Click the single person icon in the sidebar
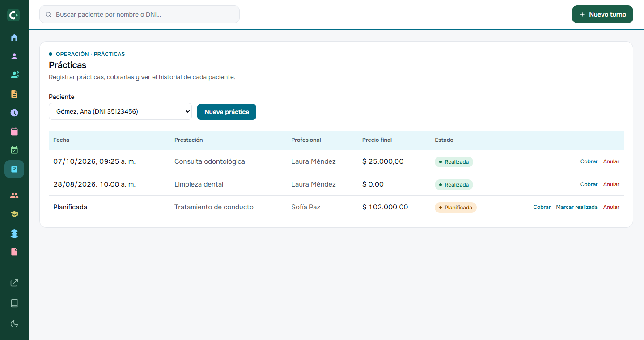 tap(14, 56)
